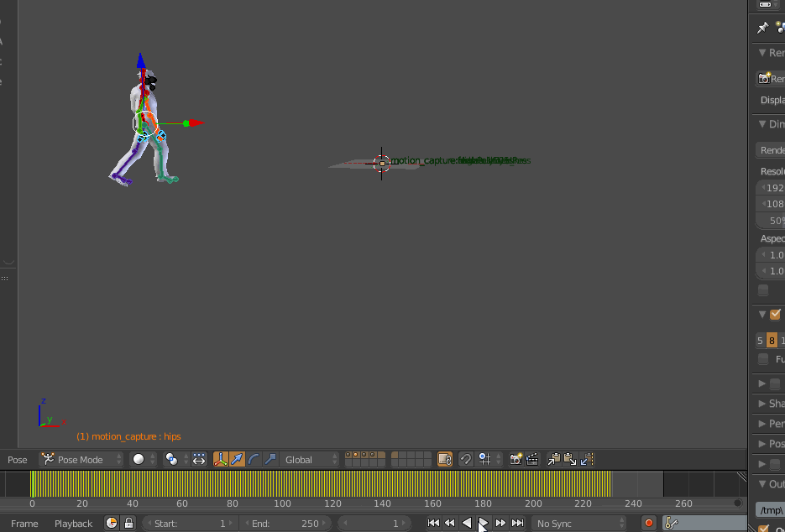Screen dimensions: 785x532
Task: Play the animation forward
Action: click(x=483, y=524)
